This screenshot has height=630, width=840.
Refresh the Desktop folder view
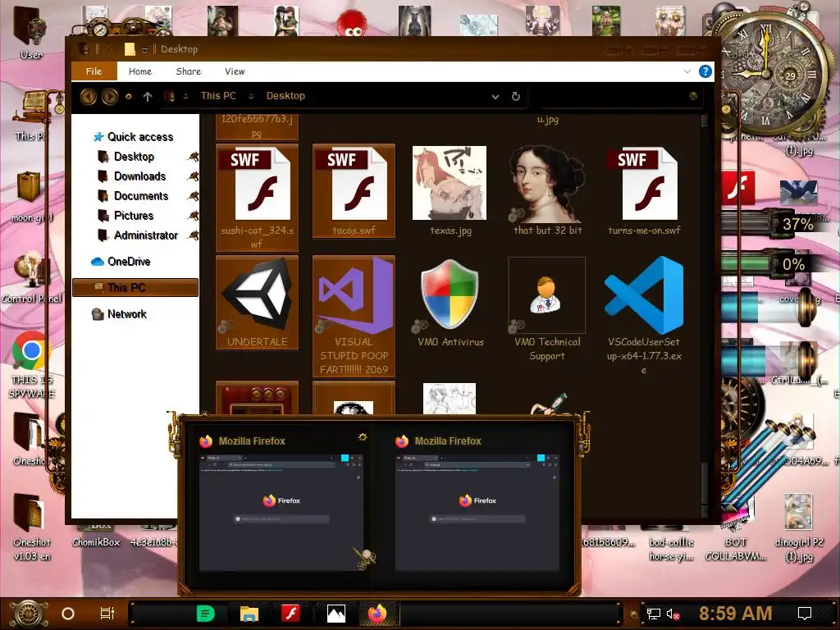[x=516, y=97]
